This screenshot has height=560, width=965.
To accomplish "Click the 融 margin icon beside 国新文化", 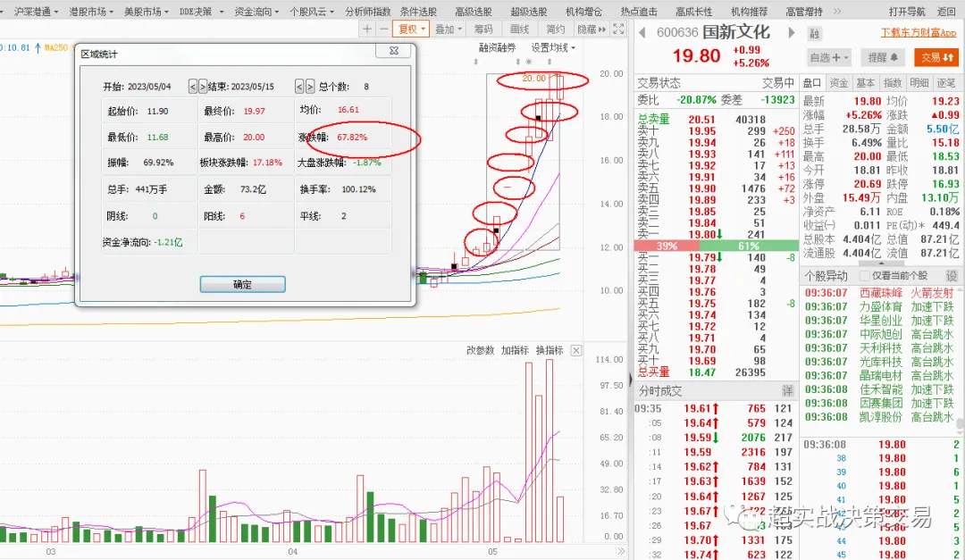I will click(814, 31).
